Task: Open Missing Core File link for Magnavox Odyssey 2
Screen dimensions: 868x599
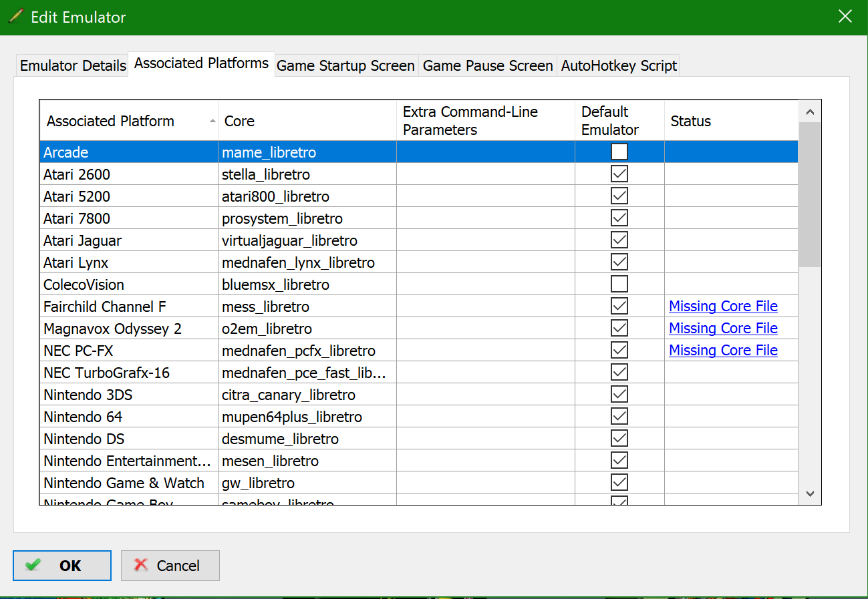Action: click(x=723, y=329)
